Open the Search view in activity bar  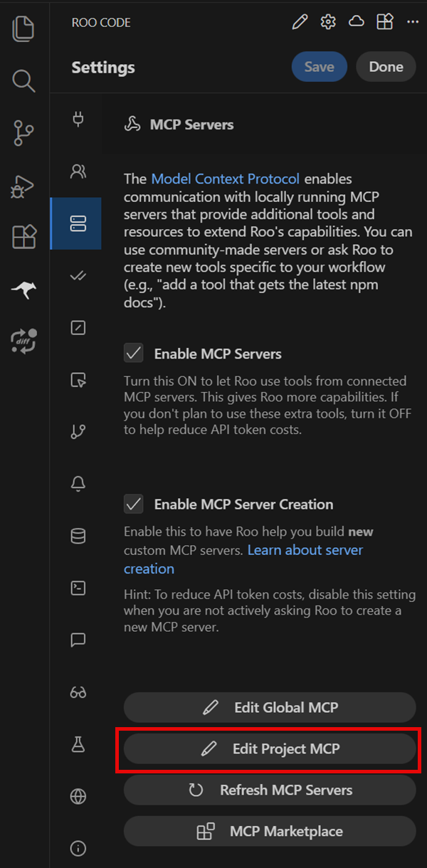point(23,80)
